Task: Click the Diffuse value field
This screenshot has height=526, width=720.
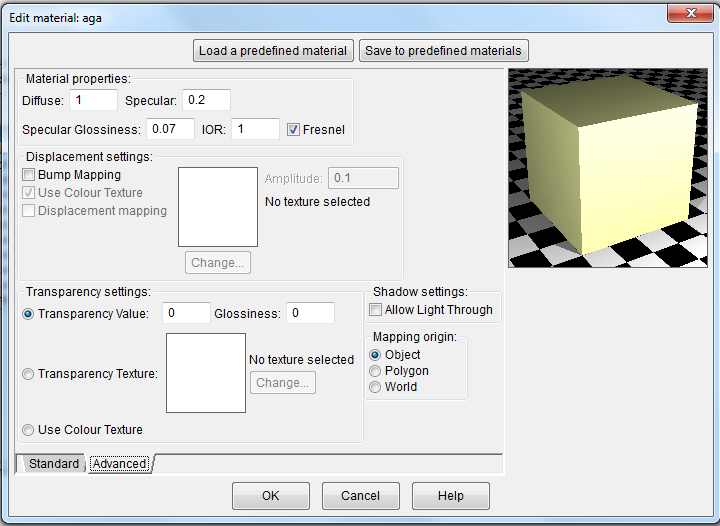Action: coord(93,100)
